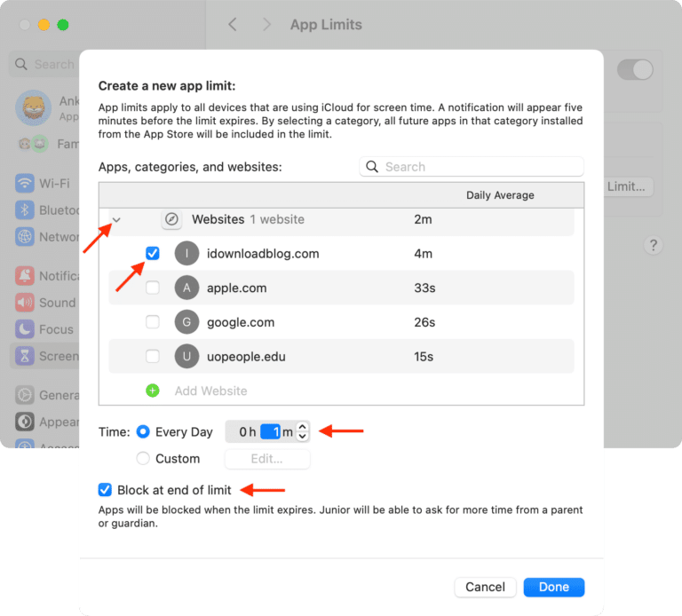This screenshot has height=616, width=682.
Task: Click the Daily Average column header
Action: pyautogui.click(x=500, y=195)
